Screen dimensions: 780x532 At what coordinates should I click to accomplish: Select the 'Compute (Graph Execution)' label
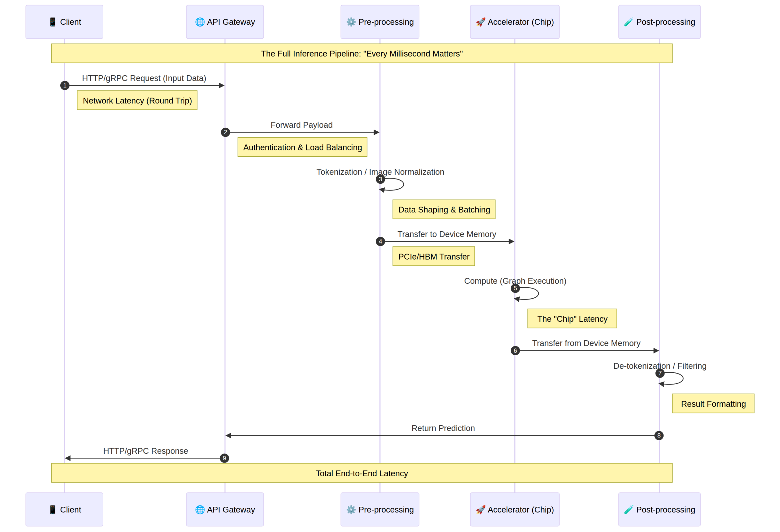(x=515, y=281)
